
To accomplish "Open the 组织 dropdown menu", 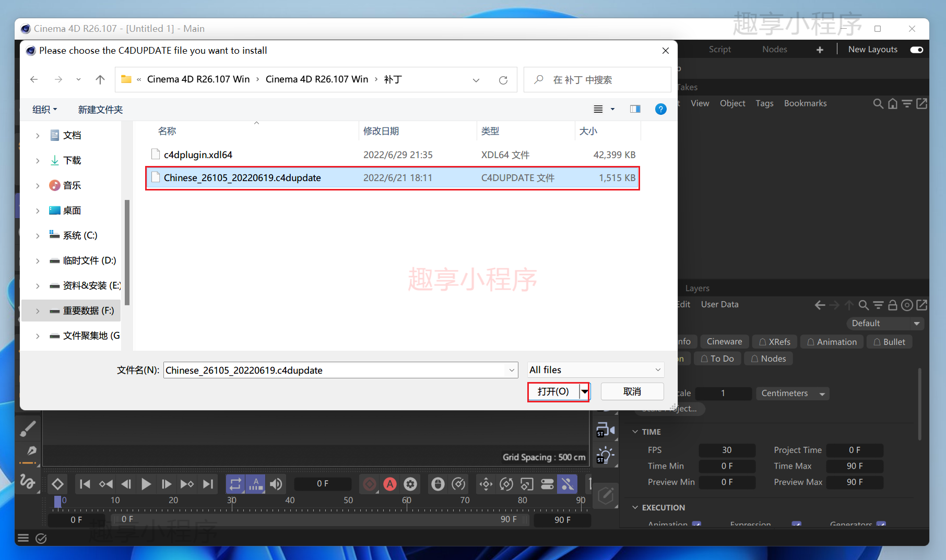I will 45,110.
